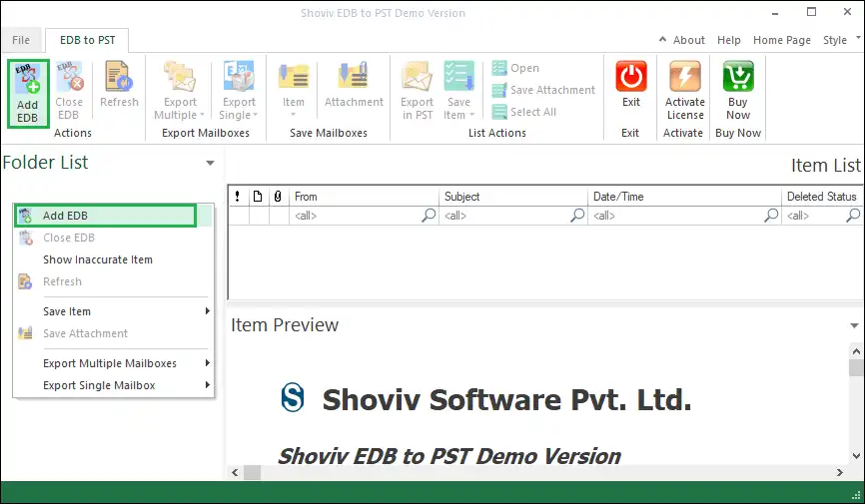
Task: Open the Item ribbon dropdown arrow
Action: coord(294,115)
